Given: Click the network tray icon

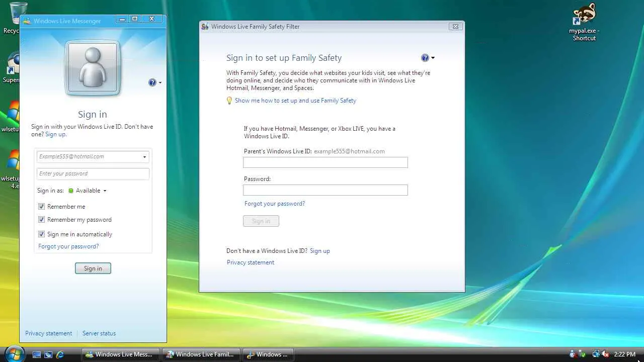Looking at the screenshot, I should click(x=596, y=354).
